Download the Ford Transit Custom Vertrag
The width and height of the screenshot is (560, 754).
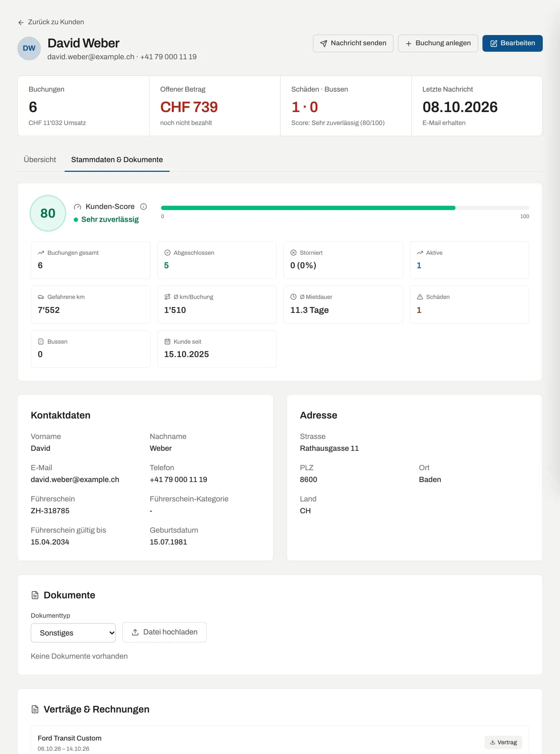[x=503, y=742]
